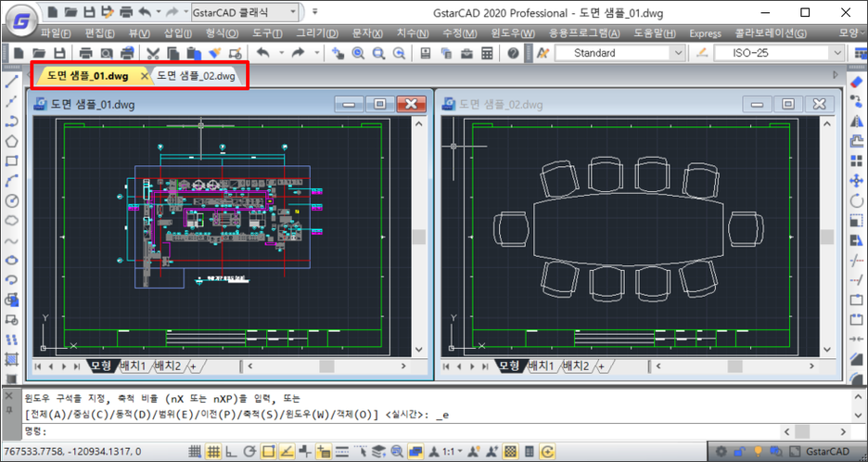Toggle Polar tracking in status bar
The height and width of the screenshot is (462, 868).
click(249, 452)
